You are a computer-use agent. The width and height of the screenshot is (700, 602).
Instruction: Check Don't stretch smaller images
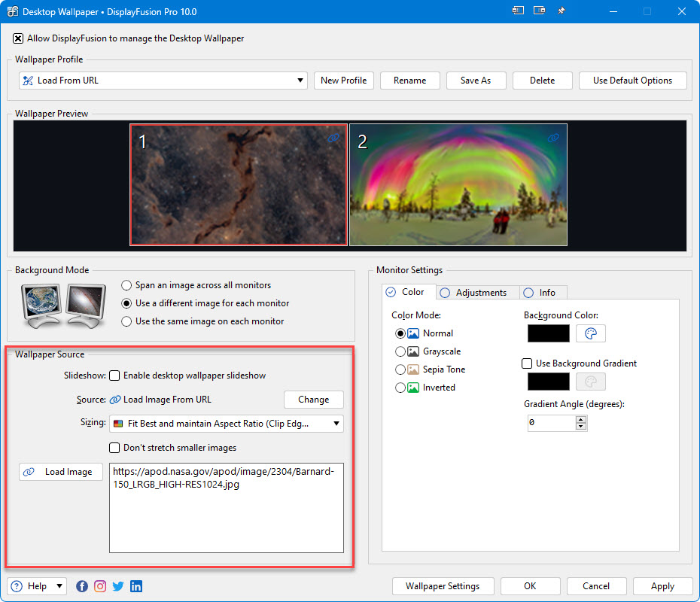tap(114, 448)
